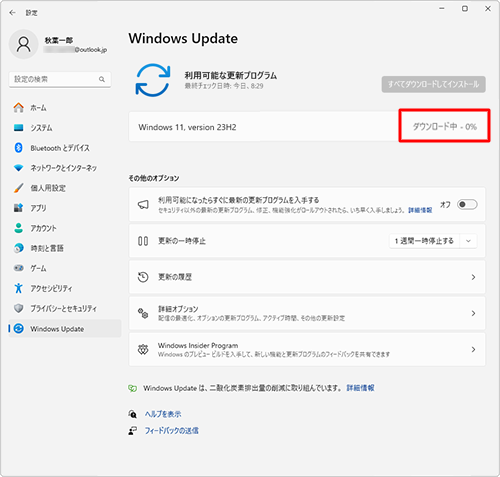This screenshot has height=477, width=500.
Task: Click the gears icon for 詳細オプション
Action: (x=143, y=313)
